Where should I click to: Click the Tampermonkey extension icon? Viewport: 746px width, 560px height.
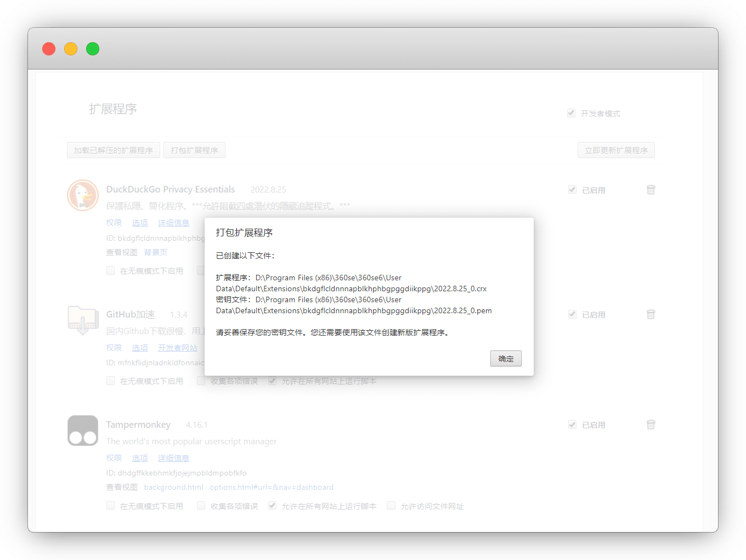tap(83, 431)
